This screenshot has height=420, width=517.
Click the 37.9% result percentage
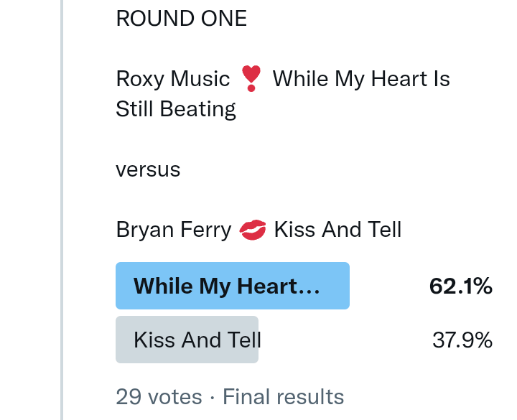[462, 340]
